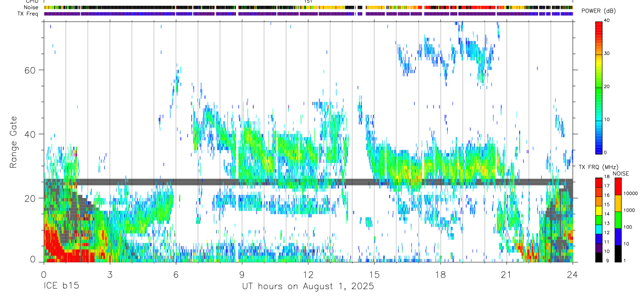The width and height of the screenshot is (644, 297).
Task: Click the purple TX Freq status strip
Action: [x=308, y=14]
